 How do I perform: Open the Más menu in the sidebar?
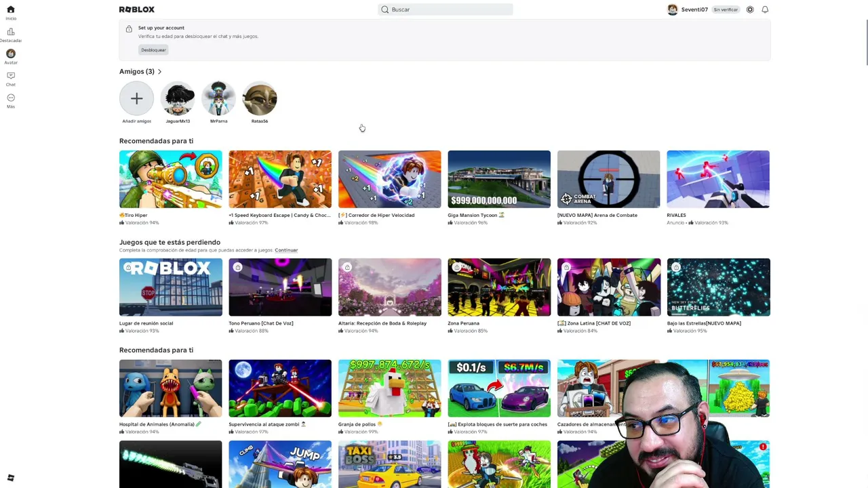[11, 98]
